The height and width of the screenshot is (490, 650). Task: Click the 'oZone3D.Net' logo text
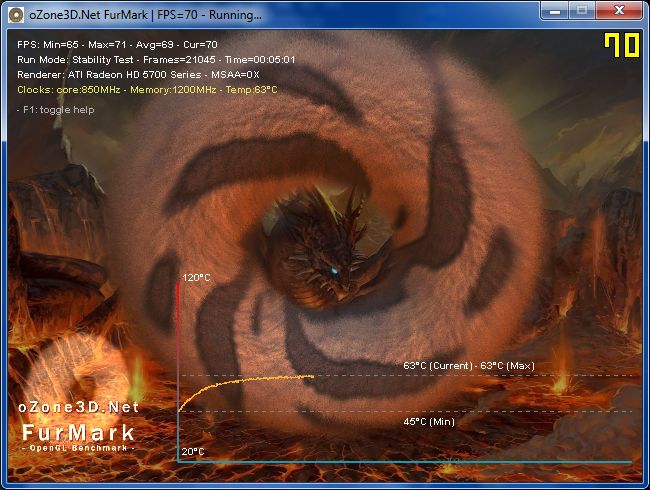tap(78, 407)
